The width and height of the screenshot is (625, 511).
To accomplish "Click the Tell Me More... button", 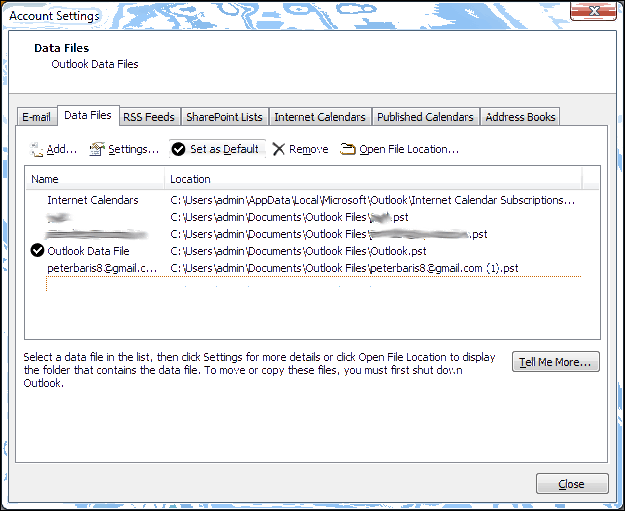I will pyautogui.click(x=556, y=362).
